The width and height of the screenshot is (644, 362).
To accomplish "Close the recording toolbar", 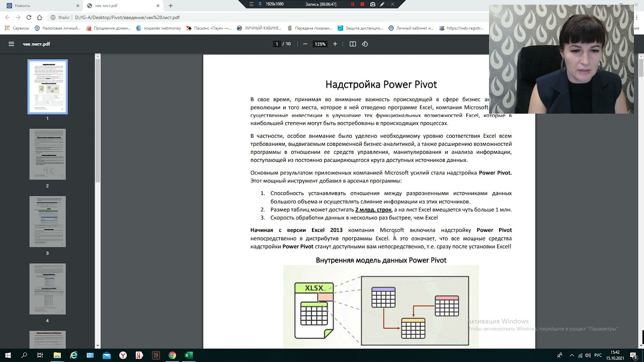I will 392,4.
